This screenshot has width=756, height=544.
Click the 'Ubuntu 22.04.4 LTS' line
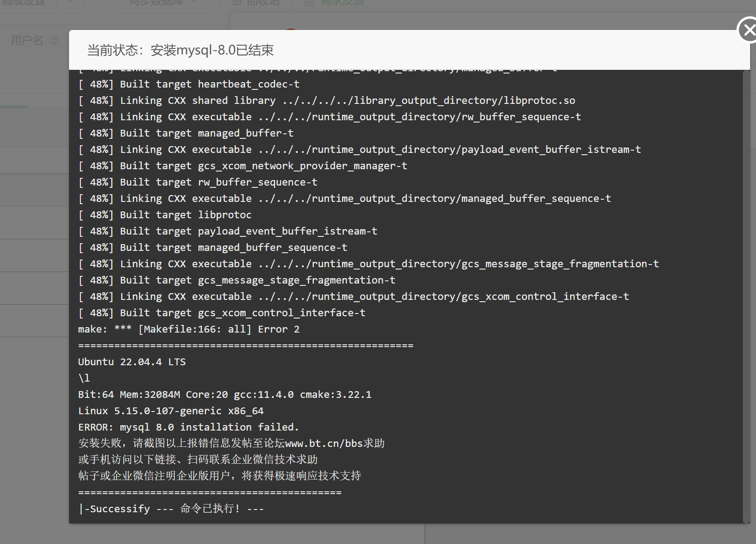132,362
